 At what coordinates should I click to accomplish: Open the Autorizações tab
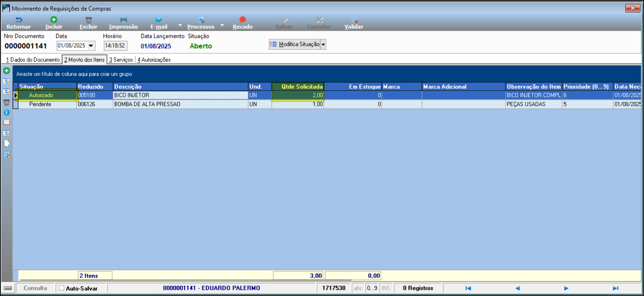point(154,60)
